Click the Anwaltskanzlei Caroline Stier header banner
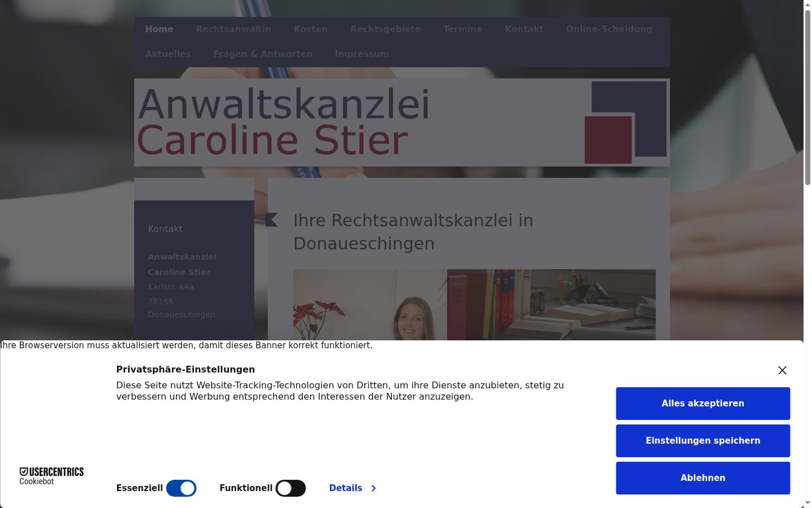This screenshot has height=508, width=812. 401,122
